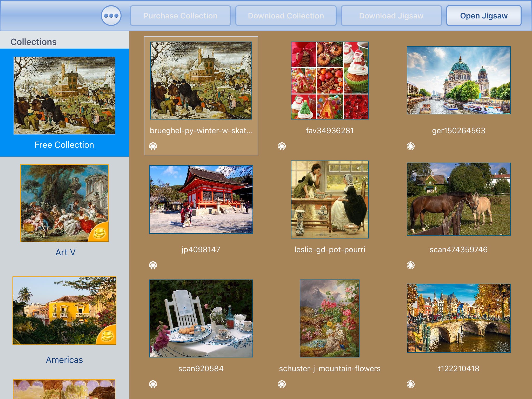
Task: Choose the Berlin cathedral ger150264563 image
Action: [x=458, y=80]
